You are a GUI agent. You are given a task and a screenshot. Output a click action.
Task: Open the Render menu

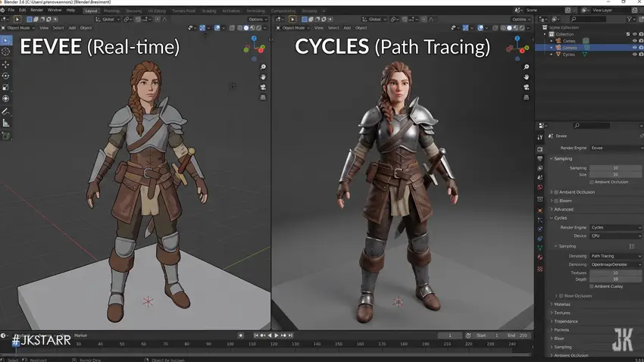click(x=36, y=11)
